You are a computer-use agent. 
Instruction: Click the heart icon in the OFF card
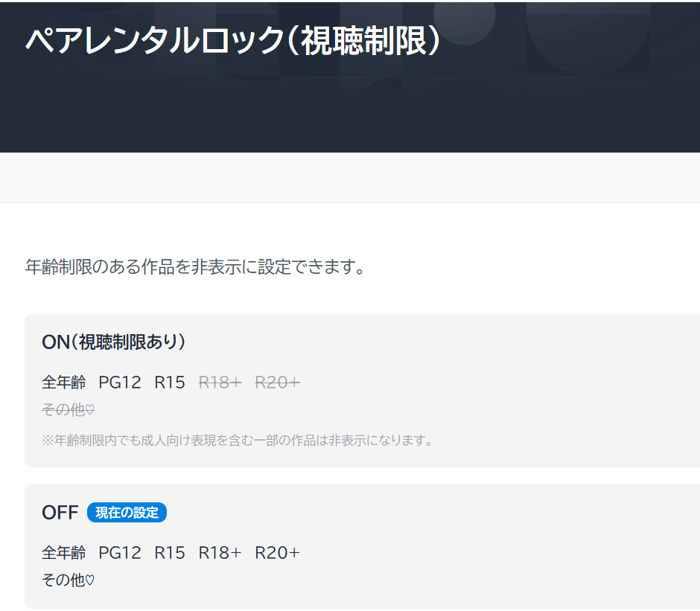pos(90,580)
